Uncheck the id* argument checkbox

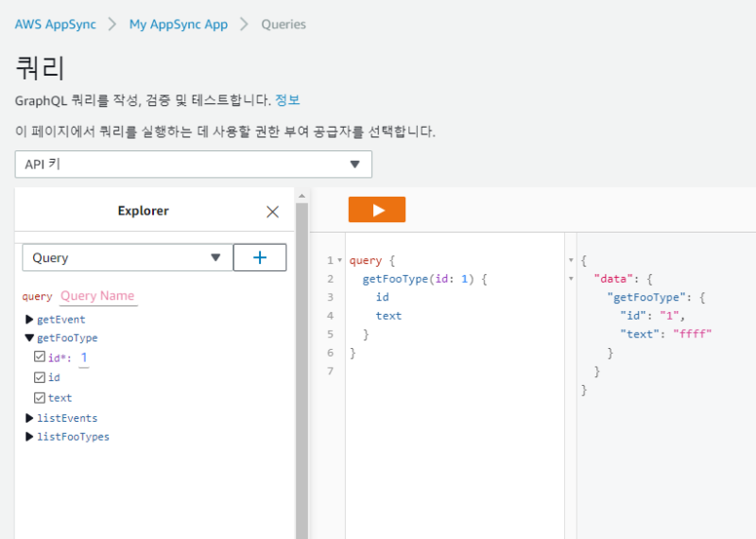pyautogui.click(x=39, y=357)
